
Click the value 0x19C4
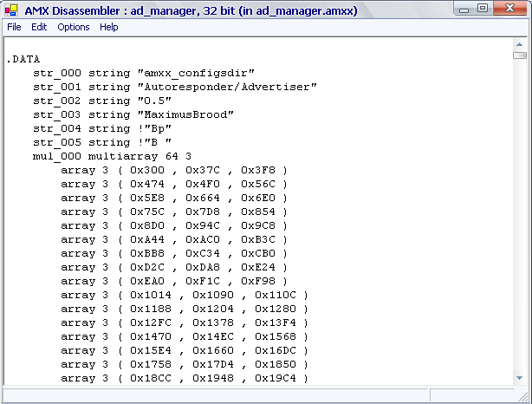[276, 379]
